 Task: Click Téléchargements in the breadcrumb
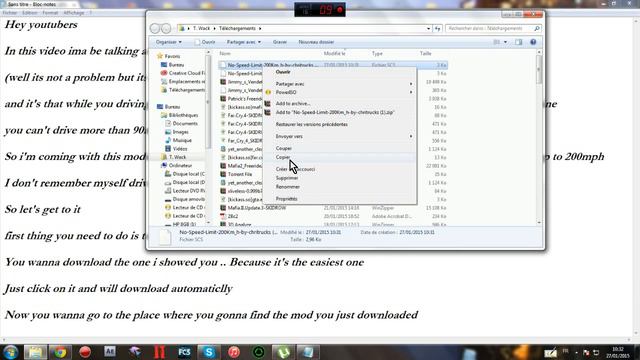point(237,29)
